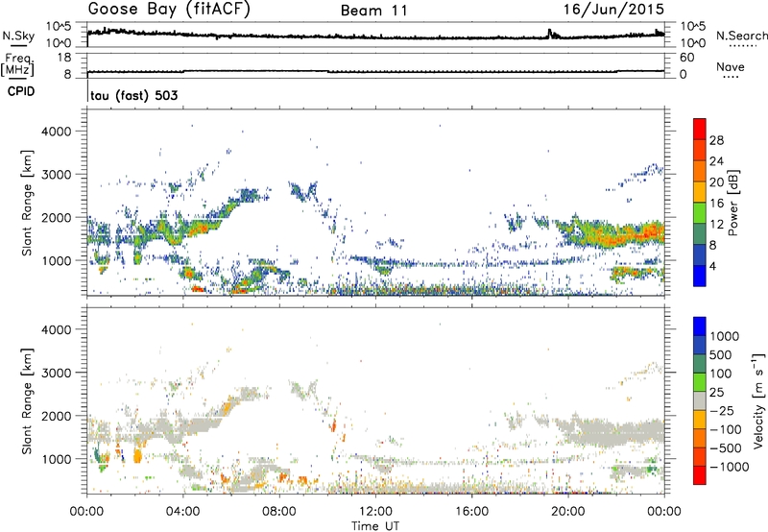Click the "2000" tick on the velocity panel
Image resolution: width=768 pixels, height=532 pixels.
tap(57, 416)
